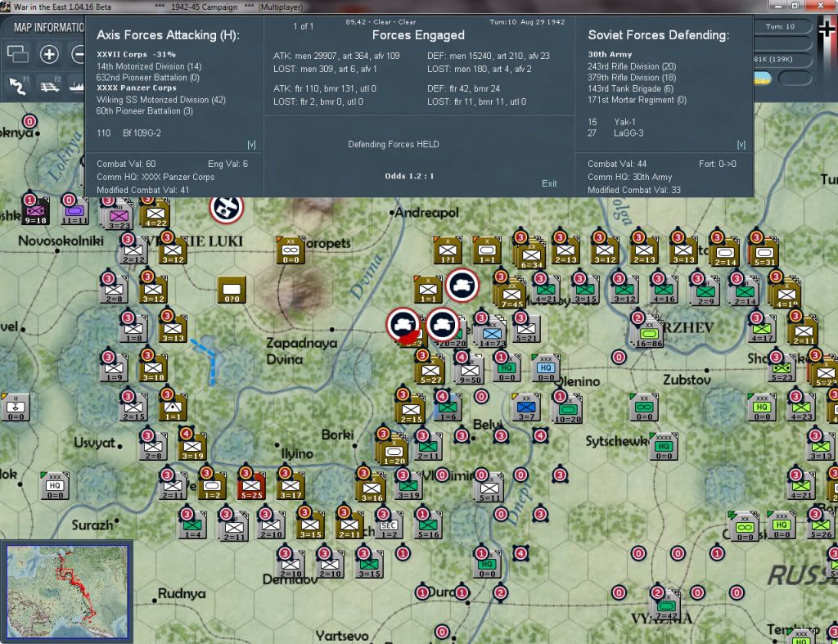838x644 pixels.
Task: Click '171st Mortar Regiment (0)' entry
Action: [637, 100]
